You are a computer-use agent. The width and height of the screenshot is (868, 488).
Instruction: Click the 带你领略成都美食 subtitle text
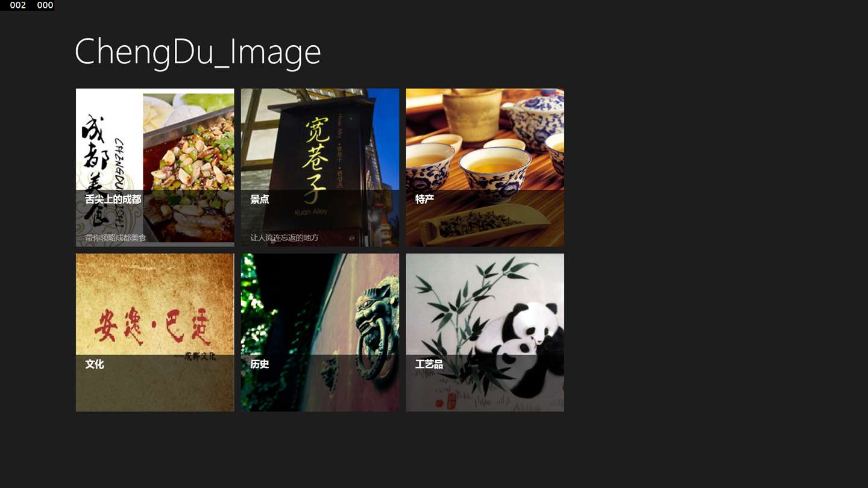[116, 238]
